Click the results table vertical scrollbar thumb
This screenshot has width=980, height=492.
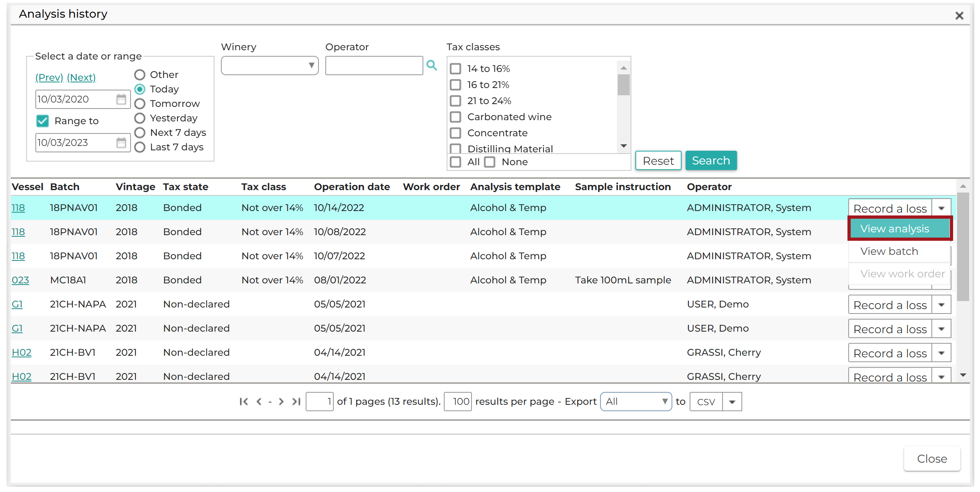point(963,247)
